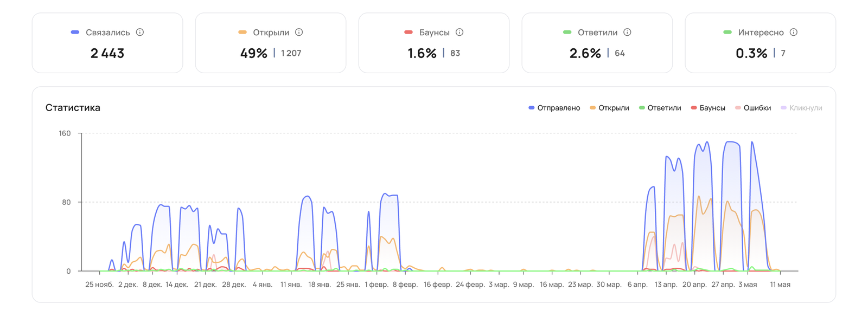Show info hint for Ответили card
Screen dimensions: 868x316
[627, 33]
